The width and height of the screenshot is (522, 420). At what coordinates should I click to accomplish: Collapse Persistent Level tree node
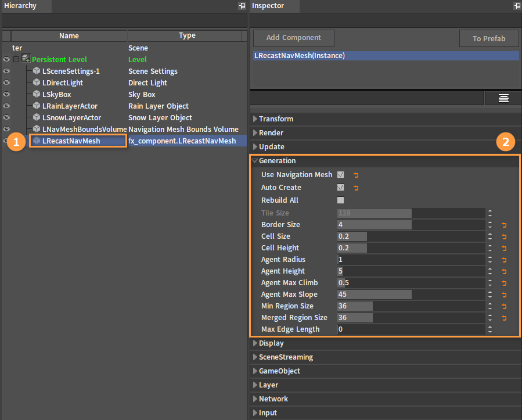(16, 59)
